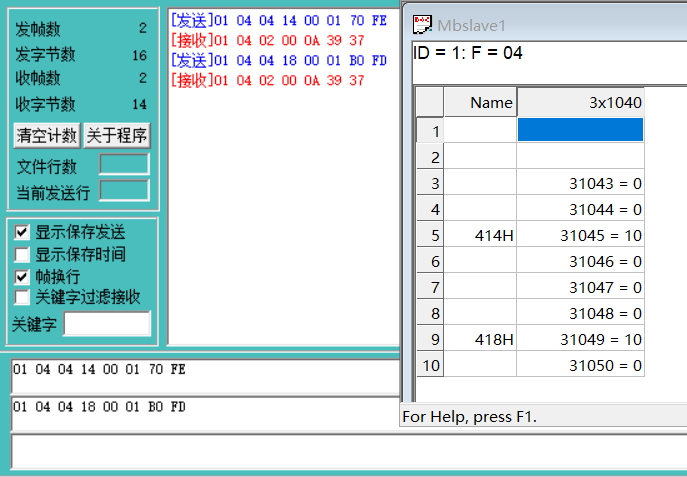Click the 414H name cell
The width and height of the screenshot is (687, 477).
479,235
